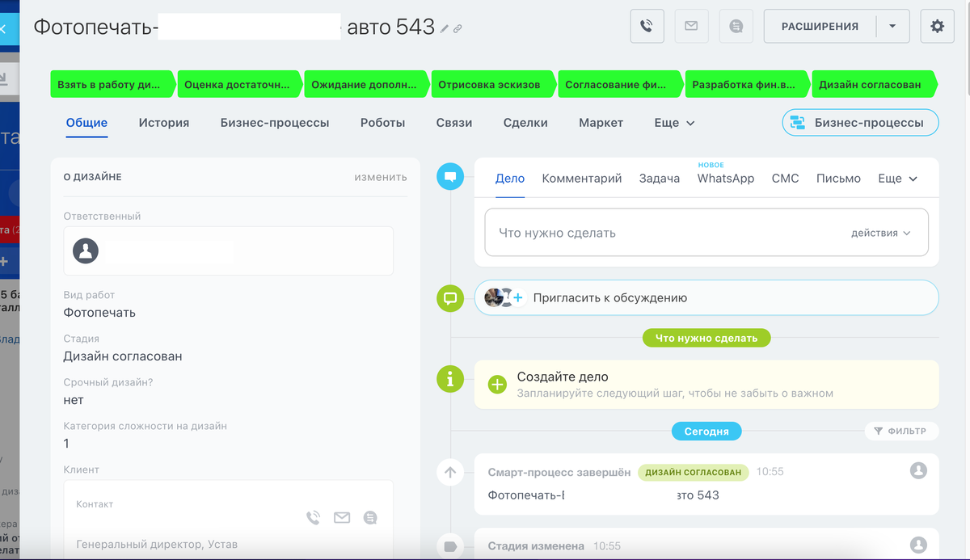Select stage Ожидание дополн...
The height and width of the screenshot is (560, 970).
point(367,84)
